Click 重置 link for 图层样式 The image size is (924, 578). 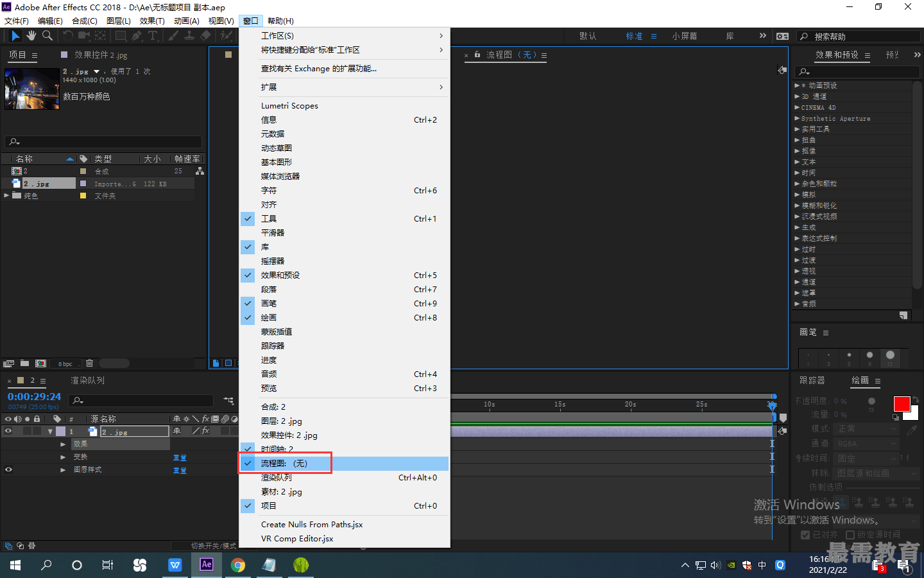point(180,471)
